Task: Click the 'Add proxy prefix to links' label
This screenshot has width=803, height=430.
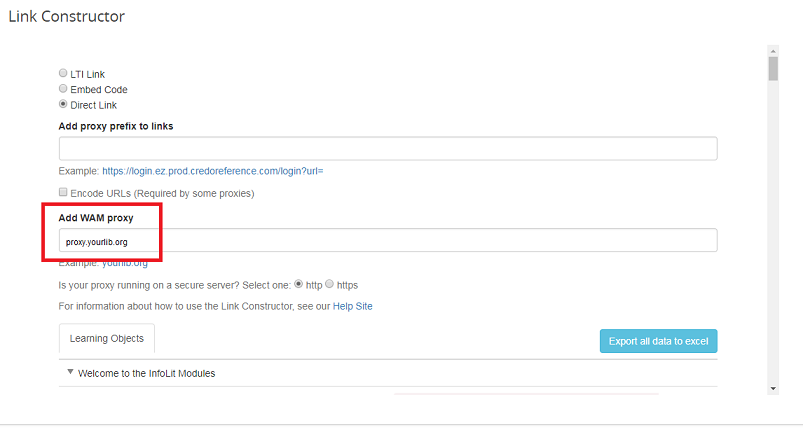Action: [116, 126]
